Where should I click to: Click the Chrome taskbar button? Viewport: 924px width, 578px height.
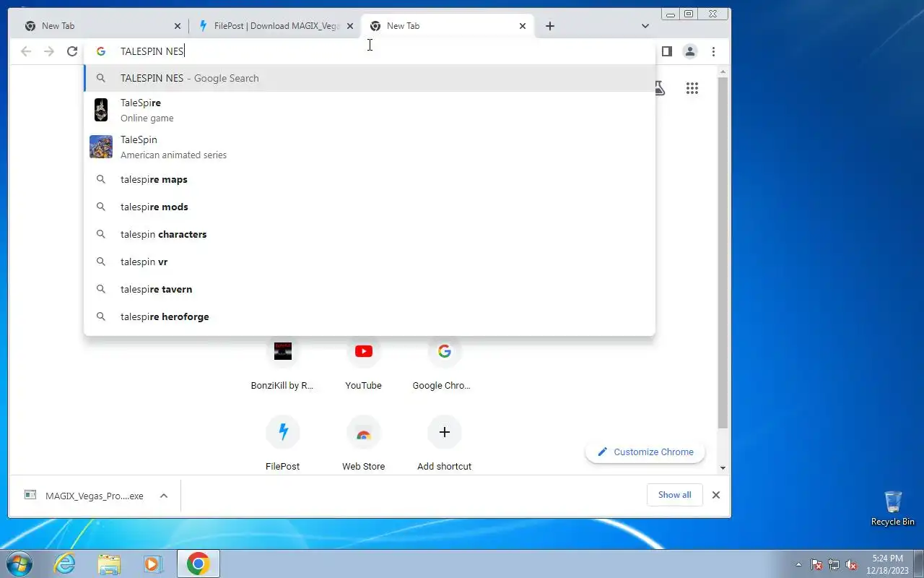tap(198, 564)
